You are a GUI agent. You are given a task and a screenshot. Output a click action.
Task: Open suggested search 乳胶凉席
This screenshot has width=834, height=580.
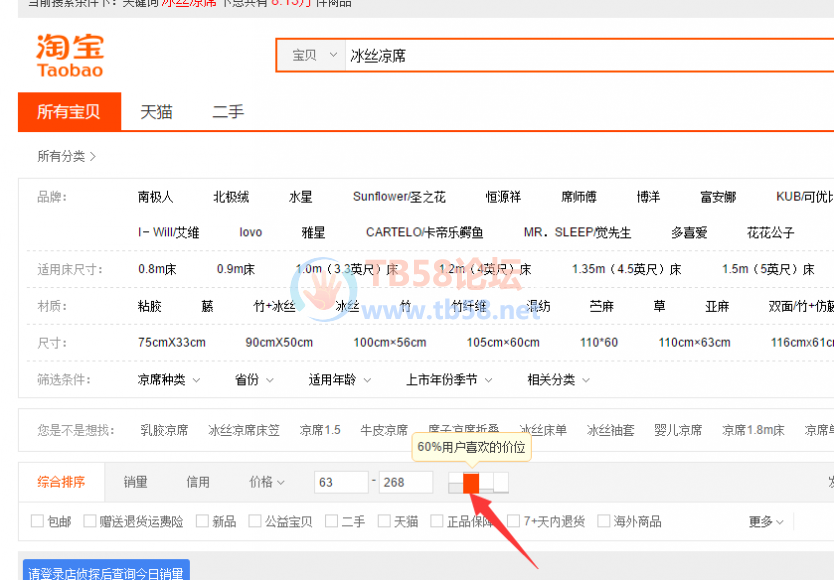(164, 430)
